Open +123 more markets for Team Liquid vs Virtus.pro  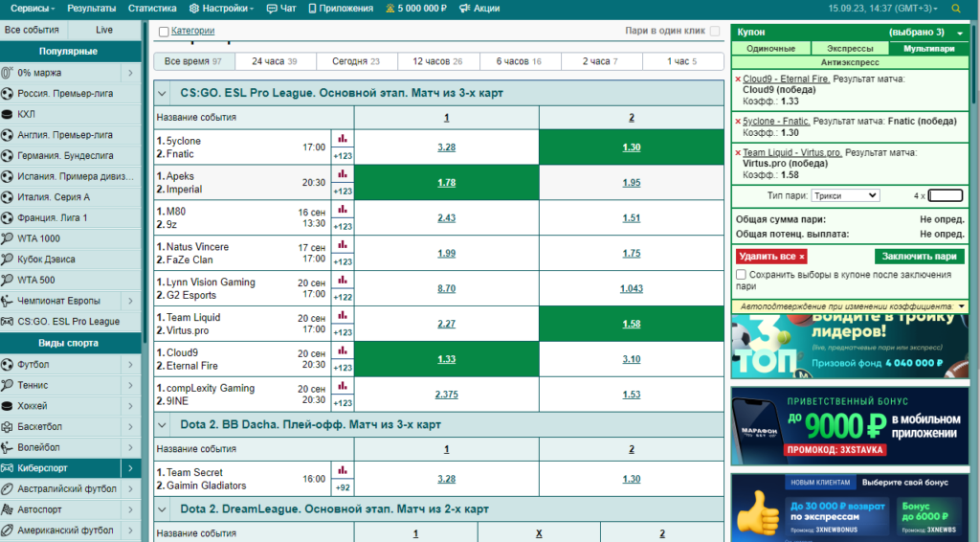[343, 332]
